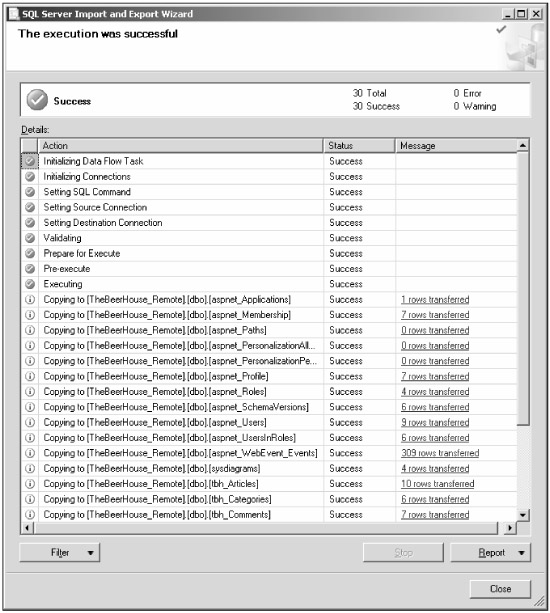550x613 pixels.
Task: Click the large Success checkmark icon
Action: (37, 100)
